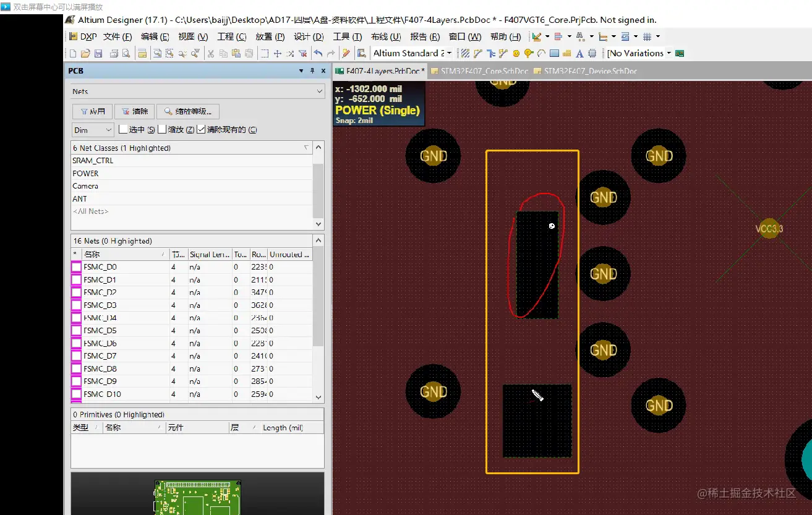The height and width of the screenshot is (515, 812).
Task: Open the PCB panel options arrow
Action: tap(301, 71)
